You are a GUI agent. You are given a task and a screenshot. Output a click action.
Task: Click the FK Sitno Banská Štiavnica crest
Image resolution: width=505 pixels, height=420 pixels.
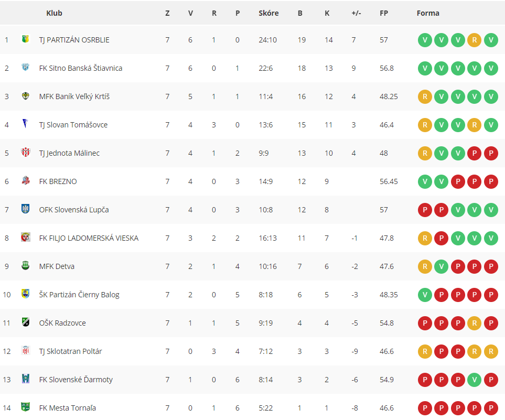click(26, 68)
